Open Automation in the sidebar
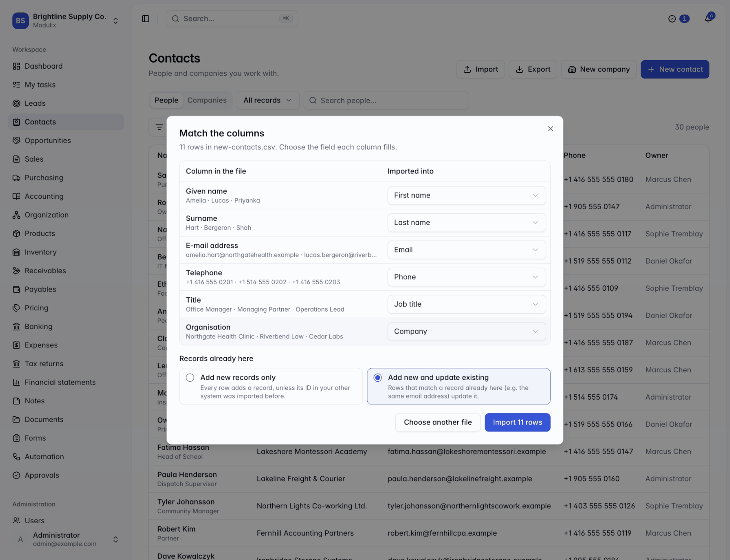Viewport: 730px width, 560px height. coord(66,457)
